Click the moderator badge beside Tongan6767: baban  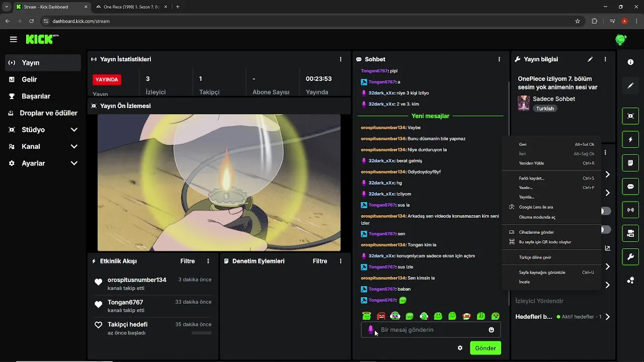(364, 289)
